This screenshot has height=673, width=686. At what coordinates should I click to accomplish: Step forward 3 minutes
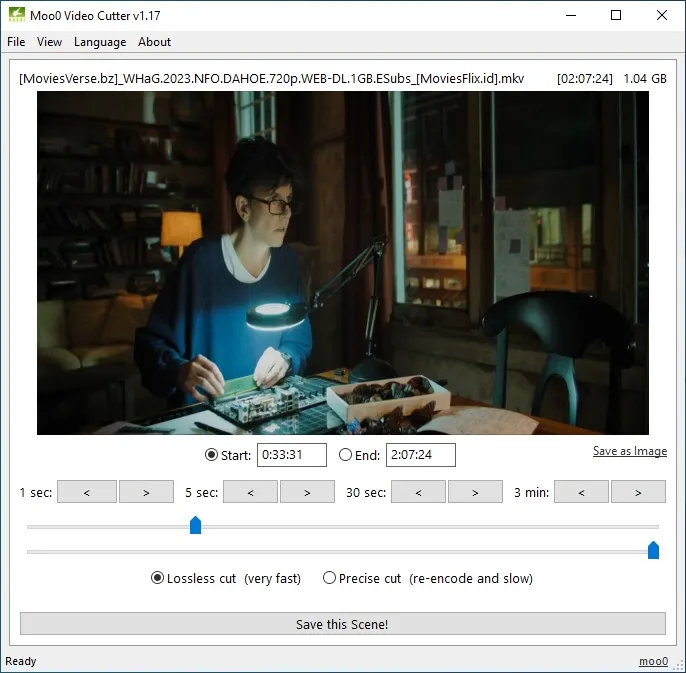coord(638,492)
